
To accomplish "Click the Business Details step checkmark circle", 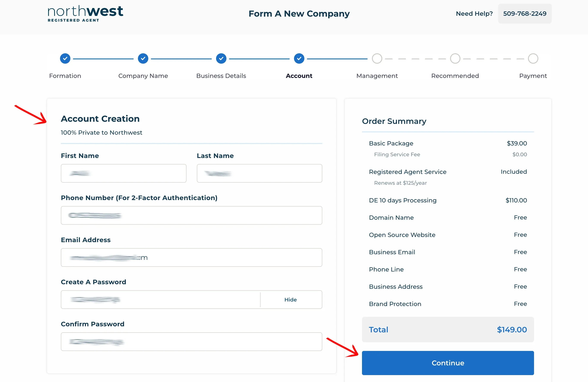I will click(221, 58).
